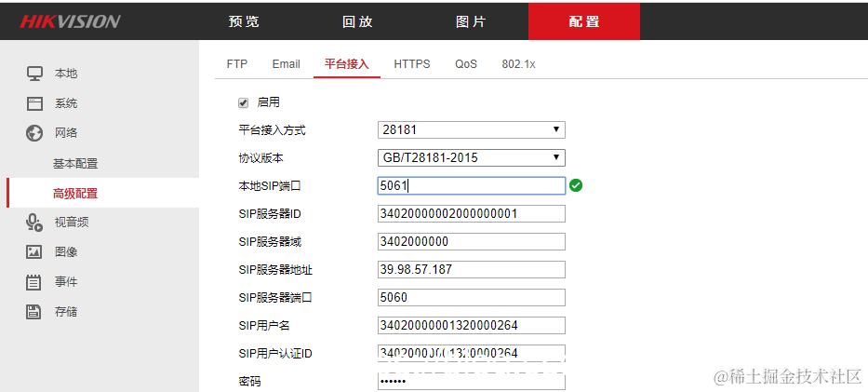Click the globe icon beside 网络
Image resolution: width=868 pixels, height=392 pixels.
pyautogui.click(x=34, y=133)
